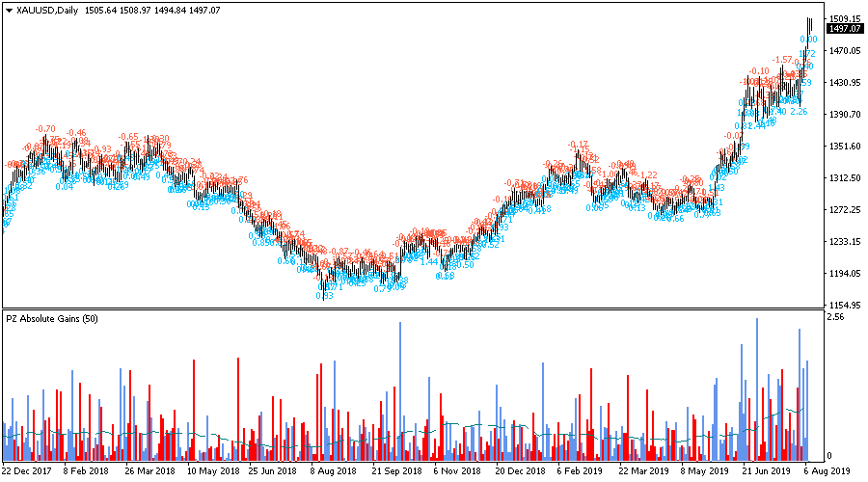This screenshot has height=482, width=868.
Task: Click the red -0.70 label on chart
Action: pyautogui.click(x=45, y=129)
